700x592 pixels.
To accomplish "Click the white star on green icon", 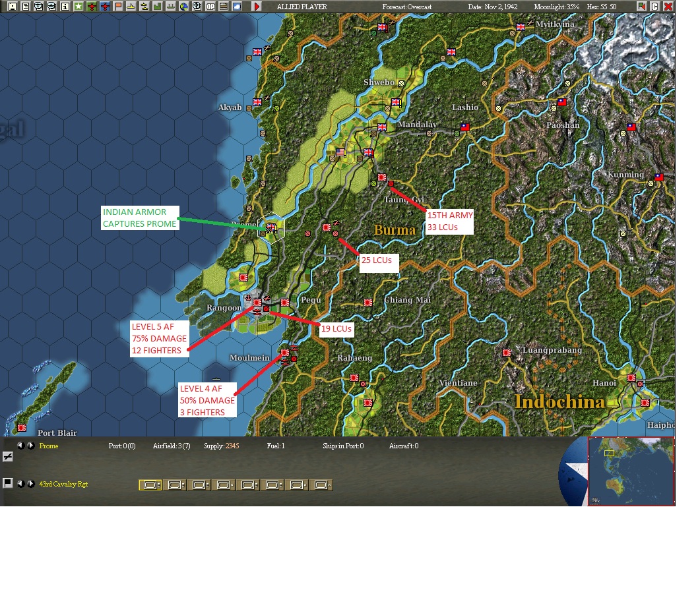I will tap(78, 6).
